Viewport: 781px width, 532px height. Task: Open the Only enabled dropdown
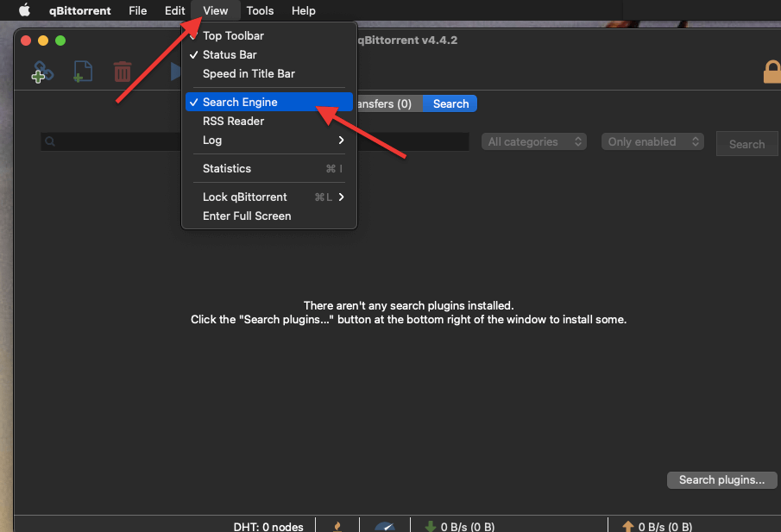(x=652, y=141)
